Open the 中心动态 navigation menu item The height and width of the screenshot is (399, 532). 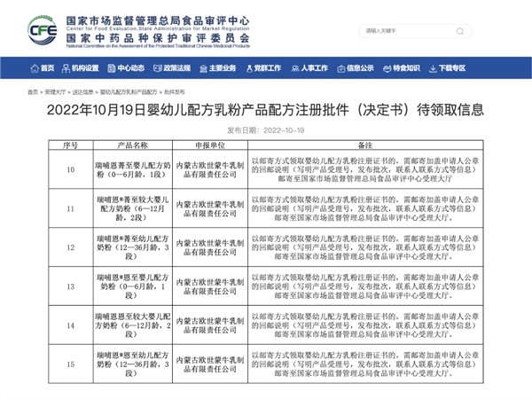pos(131,68)
